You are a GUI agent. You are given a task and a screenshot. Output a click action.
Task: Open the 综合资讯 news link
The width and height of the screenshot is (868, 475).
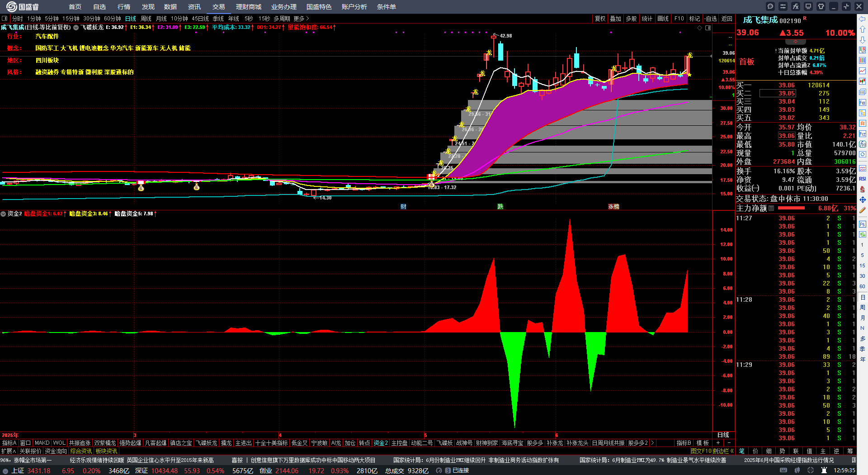coord(81,451)
